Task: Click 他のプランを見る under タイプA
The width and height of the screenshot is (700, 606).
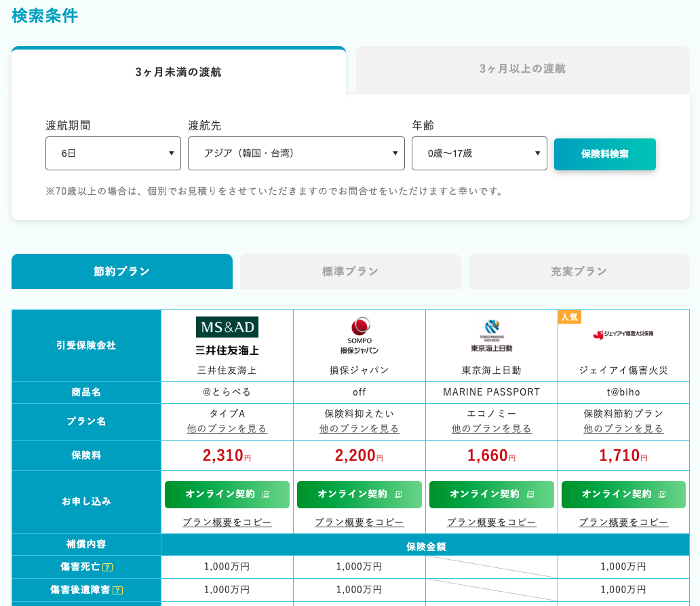Action: tap(227, 429)
